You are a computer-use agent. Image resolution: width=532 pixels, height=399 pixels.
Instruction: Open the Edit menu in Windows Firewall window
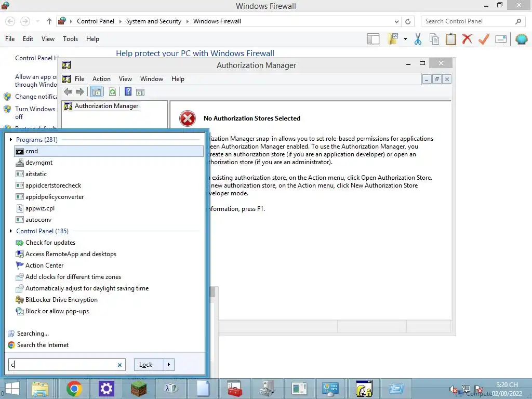tap(28, 39)
